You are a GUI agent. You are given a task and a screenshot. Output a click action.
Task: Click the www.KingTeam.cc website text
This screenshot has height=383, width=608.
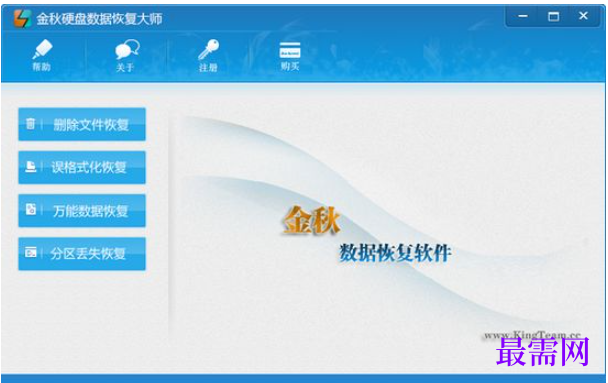(532, 335)
